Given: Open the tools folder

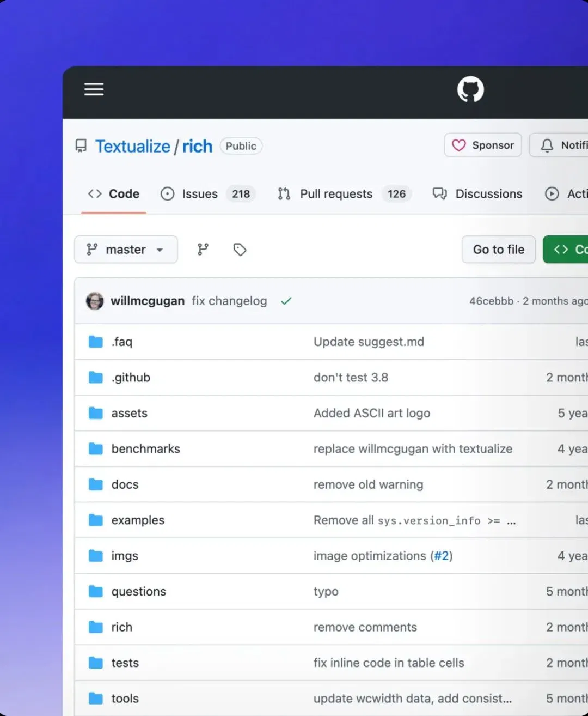Looking at the screenshot, I should tap(125, 699).
